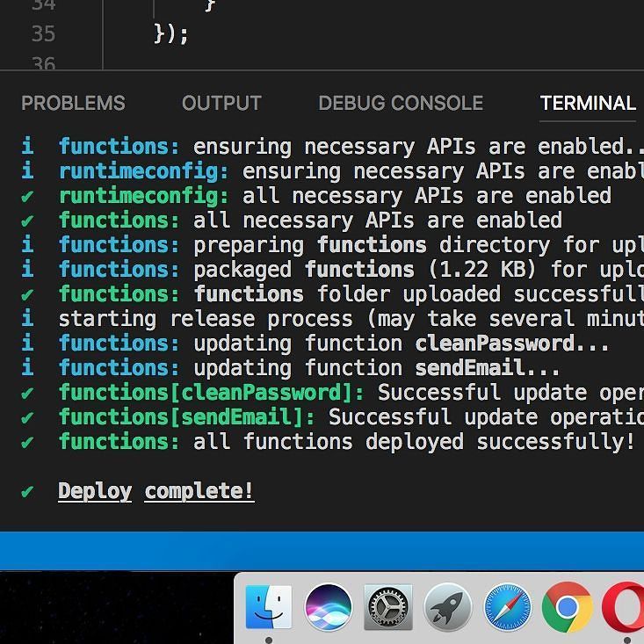This screenshot has height=644, width=644.
Task: Launch Safari compass icon
Action: tap(508, 608)
